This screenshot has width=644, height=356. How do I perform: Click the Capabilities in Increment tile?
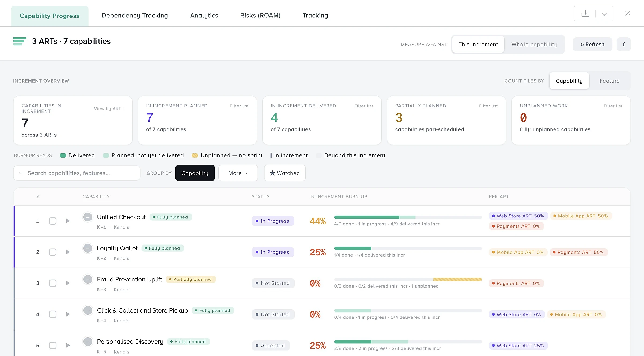(73, 120)
